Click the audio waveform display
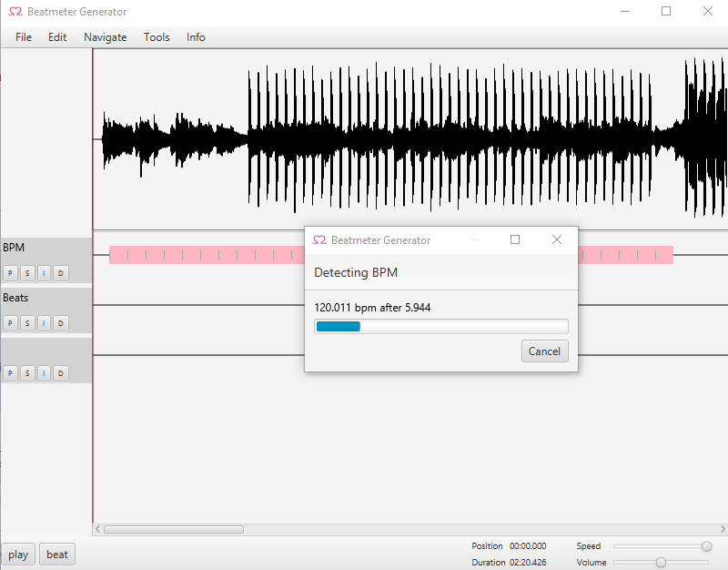This screenshot has width=728, height=570. (410, 139)
